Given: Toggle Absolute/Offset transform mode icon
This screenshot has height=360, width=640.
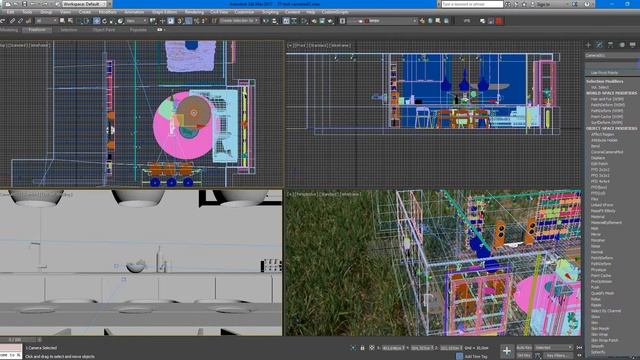Looking at the screenshot, I should [x=372, y=348].
